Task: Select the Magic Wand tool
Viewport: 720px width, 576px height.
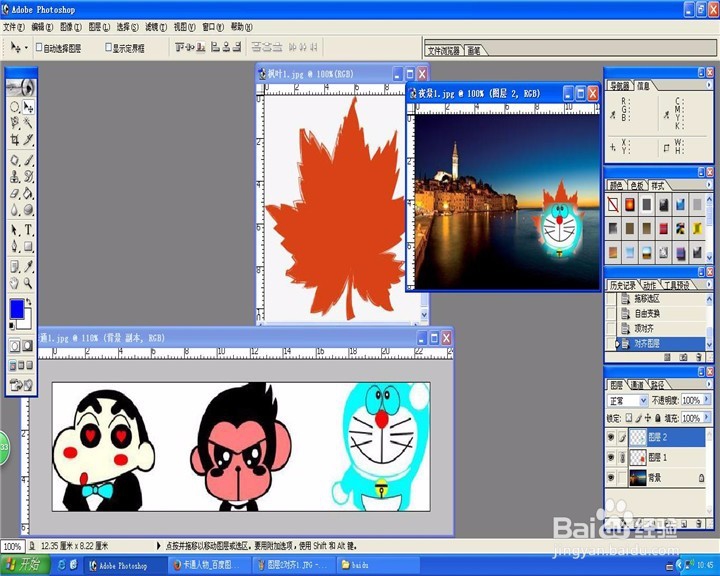Action: click(28, 123)
